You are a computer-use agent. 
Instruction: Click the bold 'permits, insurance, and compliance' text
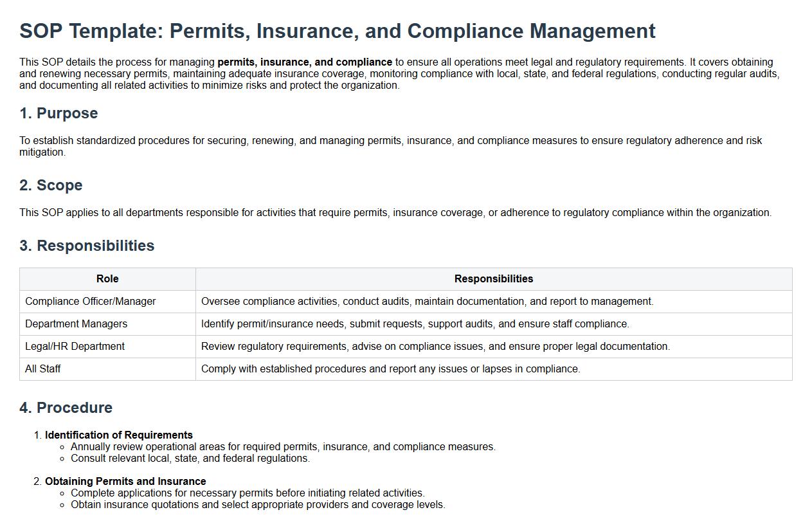[x=304, y=62]
